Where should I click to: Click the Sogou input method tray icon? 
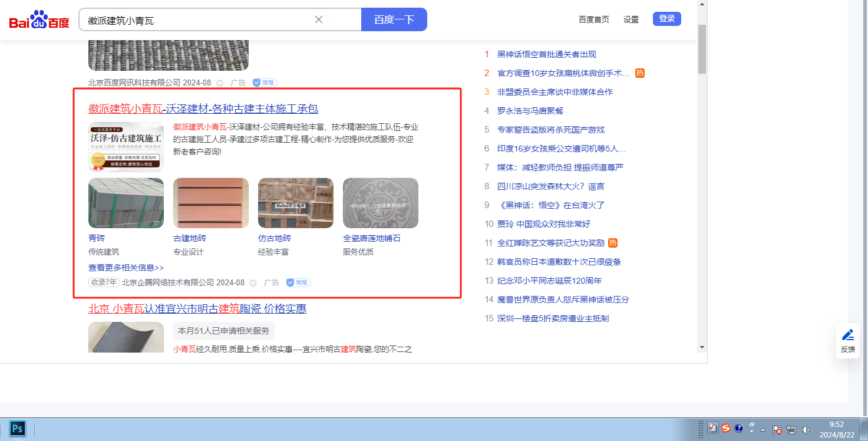(726, 429)
